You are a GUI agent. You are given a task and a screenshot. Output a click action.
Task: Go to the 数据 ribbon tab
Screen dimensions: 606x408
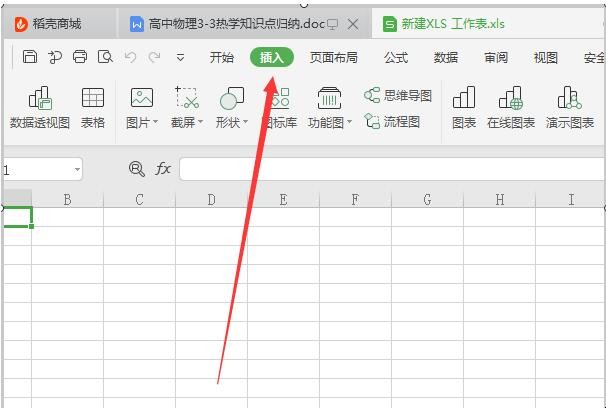[446, 58]
